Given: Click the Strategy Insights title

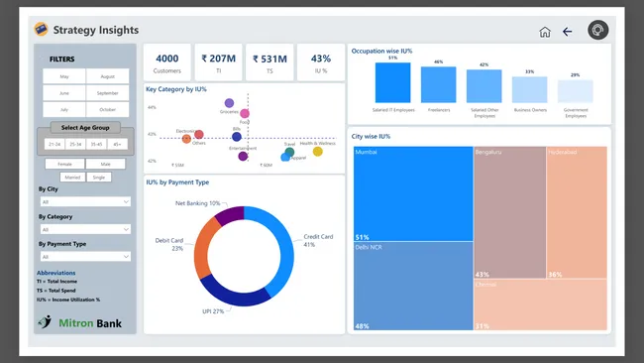Looking at the screenshot, I should tap(96, 30).
